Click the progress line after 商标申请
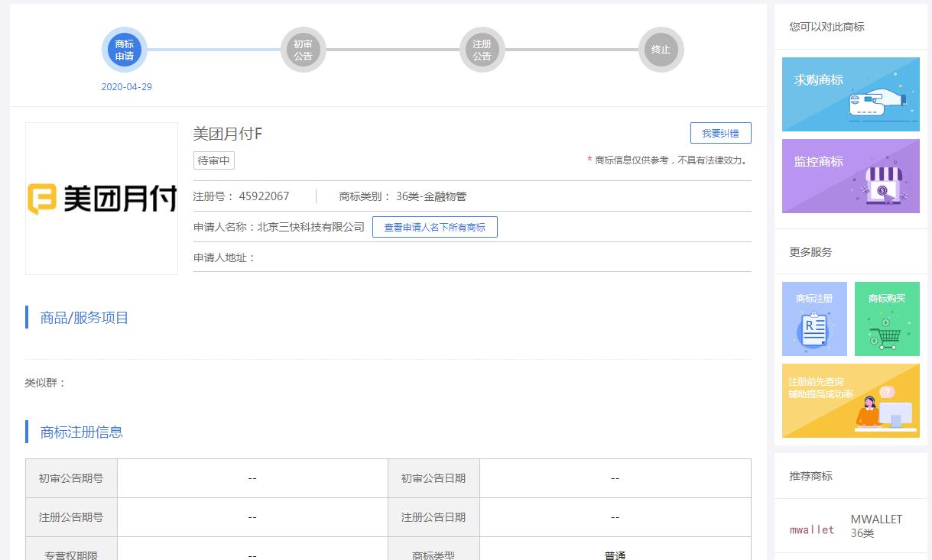The height and width of the screenshot is (560, 932). (x=214, y=50)
